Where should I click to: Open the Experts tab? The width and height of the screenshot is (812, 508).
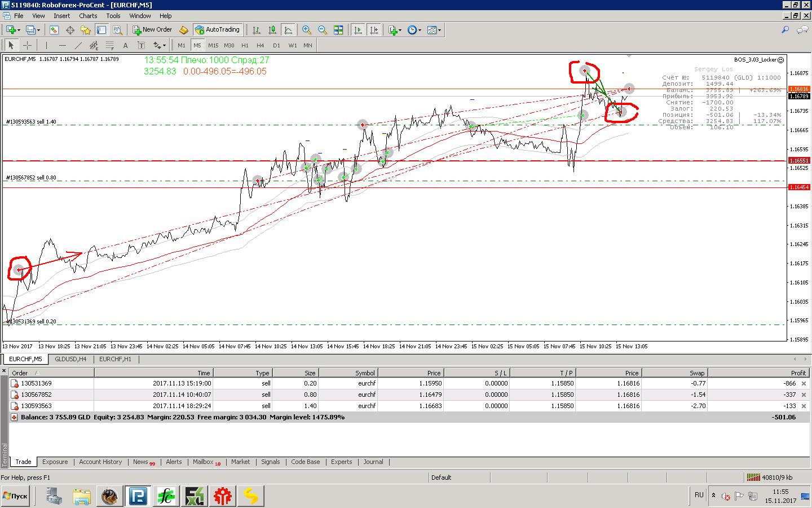coord(341,462)
